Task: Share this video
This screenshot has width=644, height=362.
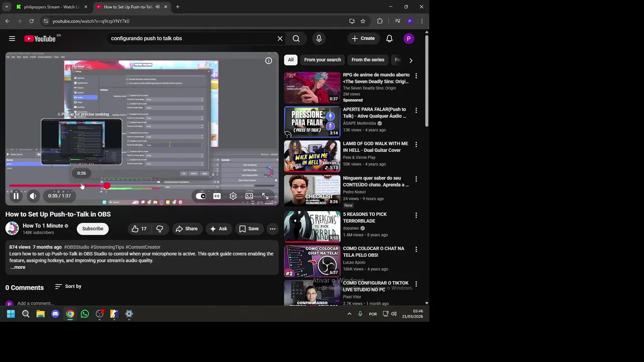Action: [x=186, y=229]
